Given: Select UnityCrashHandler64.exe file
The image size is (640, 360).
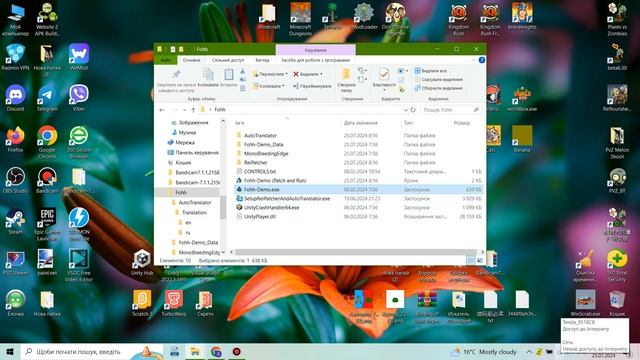Looking at the screenshot, I should click(271, 207).
